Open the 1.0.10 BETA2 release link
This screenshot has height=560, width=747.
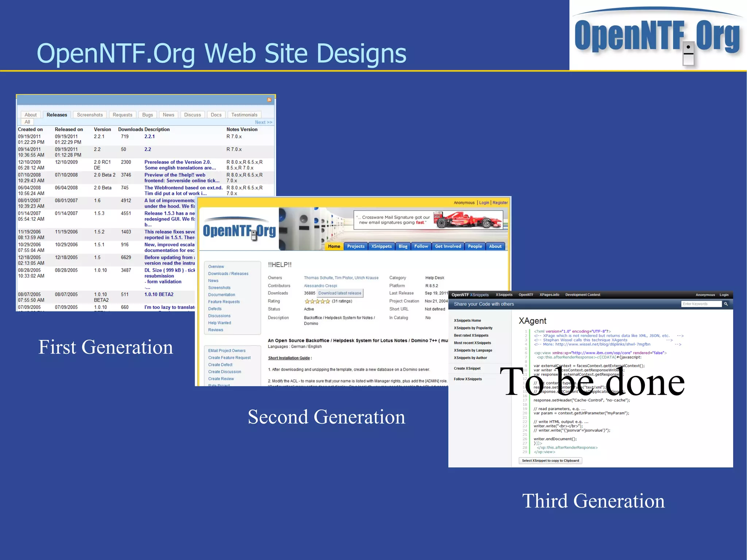(x=159, y=294)
